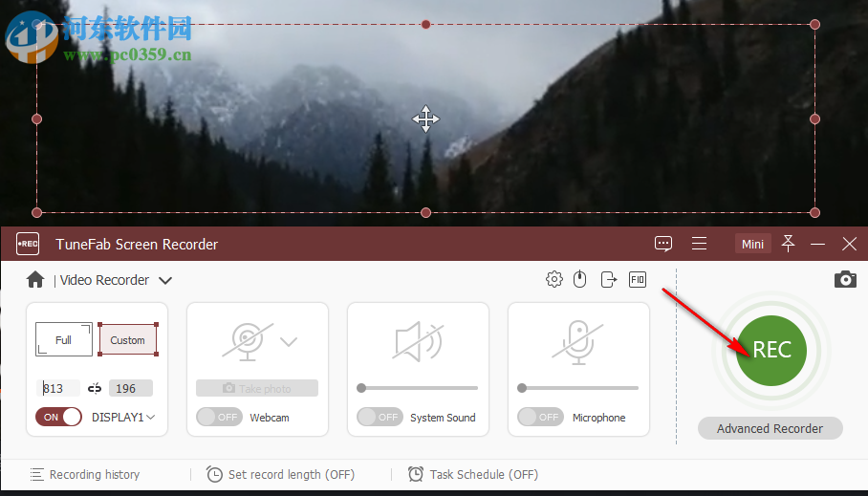
Task: Click the left-middle selection edge handle
Action: [37, 119]
